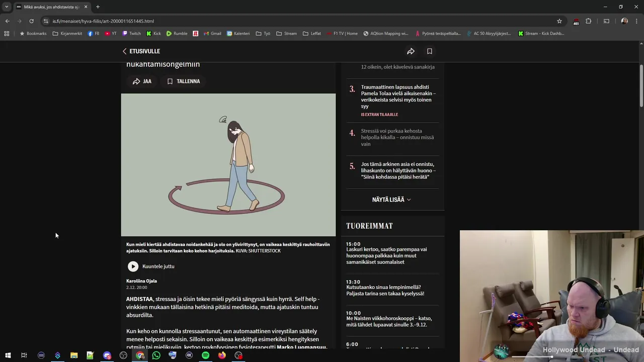Open Pyöreä teräspeltialla bookmark
Image resolution: width=644 pixels, height=362 pixels.
(438, 34)
